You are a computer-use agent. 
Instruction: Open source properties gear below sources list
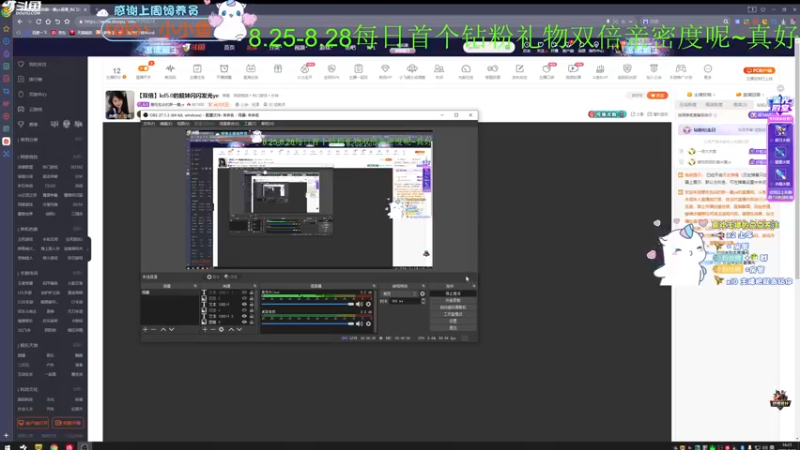coord(221,330)
